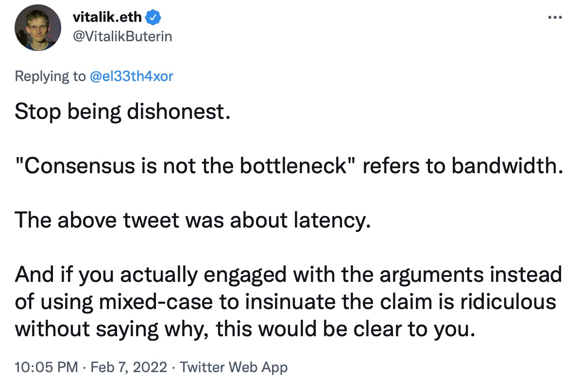Click the vitalik.eth display name
This screenshot has height=392, width=580.
click(x=107, y=17)
